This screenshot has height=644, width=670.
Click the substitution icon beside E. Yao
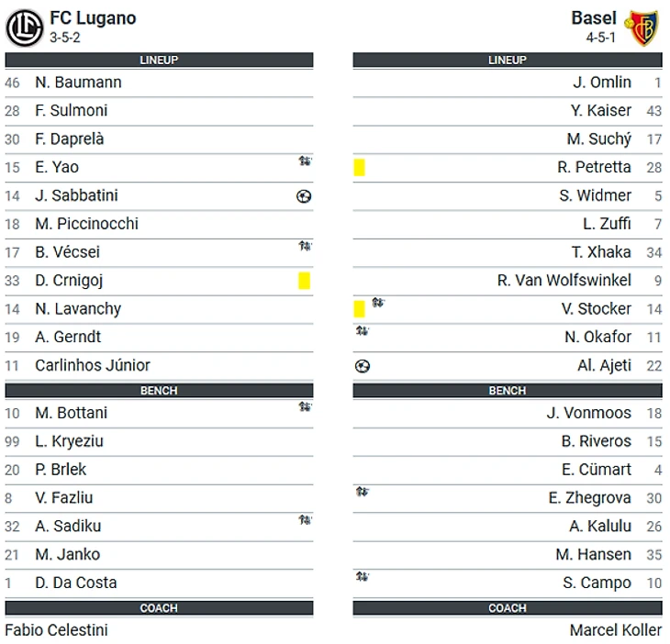click(x=305, y=161)
